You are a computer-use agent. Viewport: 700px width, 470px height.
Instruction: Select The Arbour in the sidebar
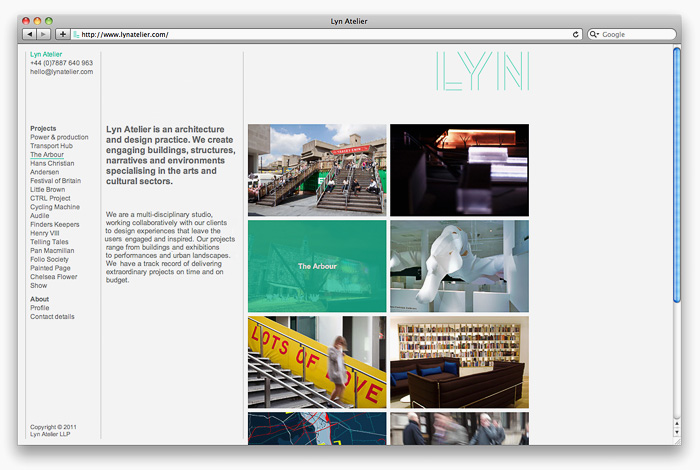47,154
